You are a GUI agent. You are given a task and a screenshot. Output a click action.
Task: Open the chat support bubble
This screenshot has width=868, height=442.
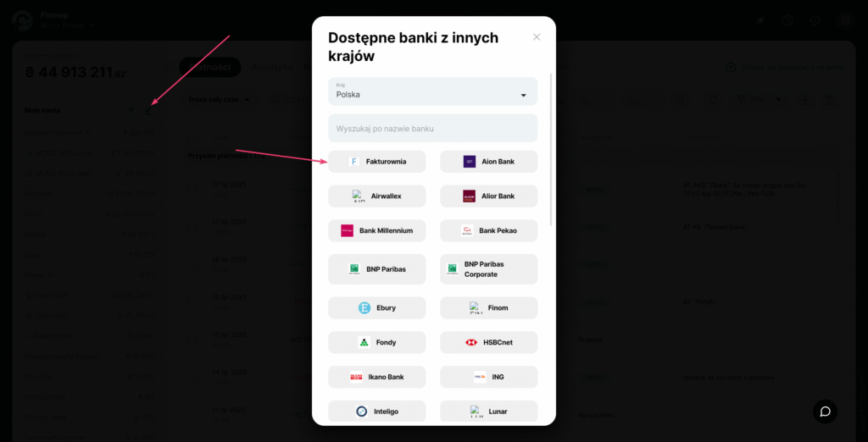tap(825, 412)
